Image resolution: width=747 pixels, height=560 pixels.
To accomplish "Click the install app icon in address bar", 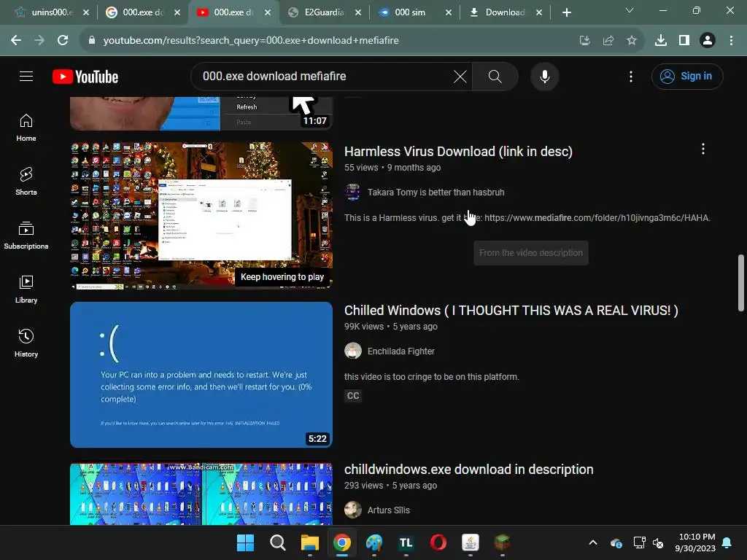I will tap(584, 41).
